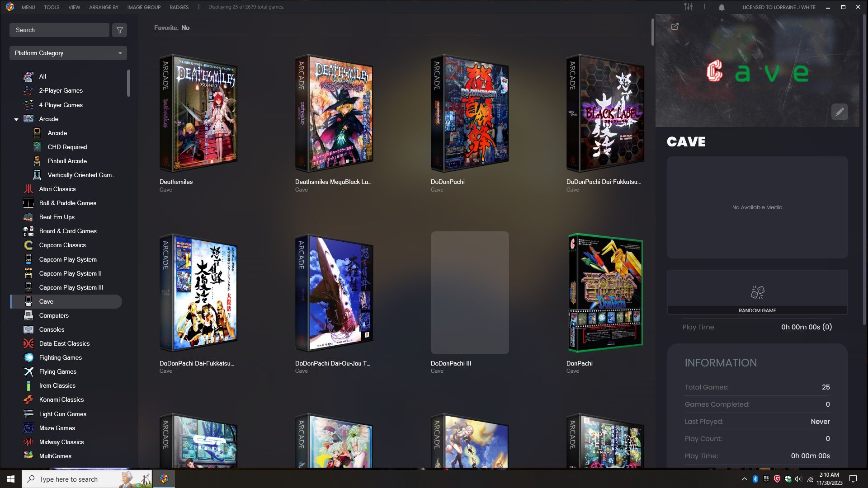This screenshot has height=488, width=868.
Task: Open the VIEW menu
Action: click(x=74, y=7)
